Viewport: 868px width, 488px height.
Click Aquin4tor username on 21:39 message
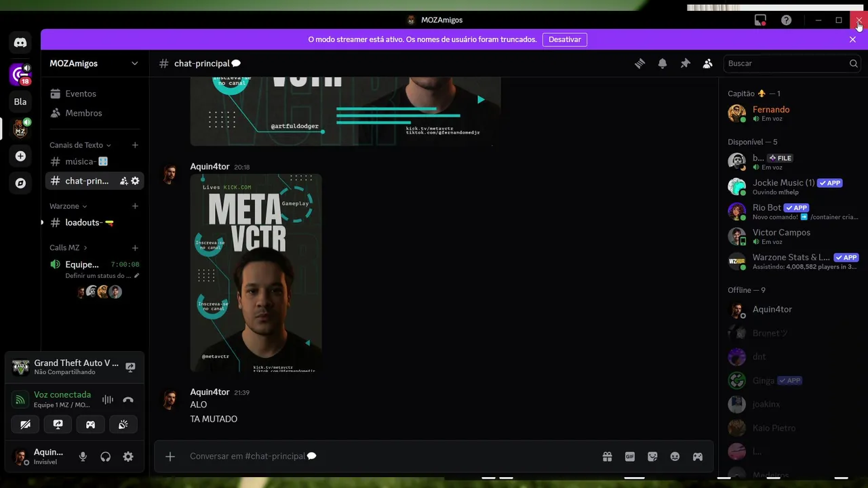tap(210, 392)
